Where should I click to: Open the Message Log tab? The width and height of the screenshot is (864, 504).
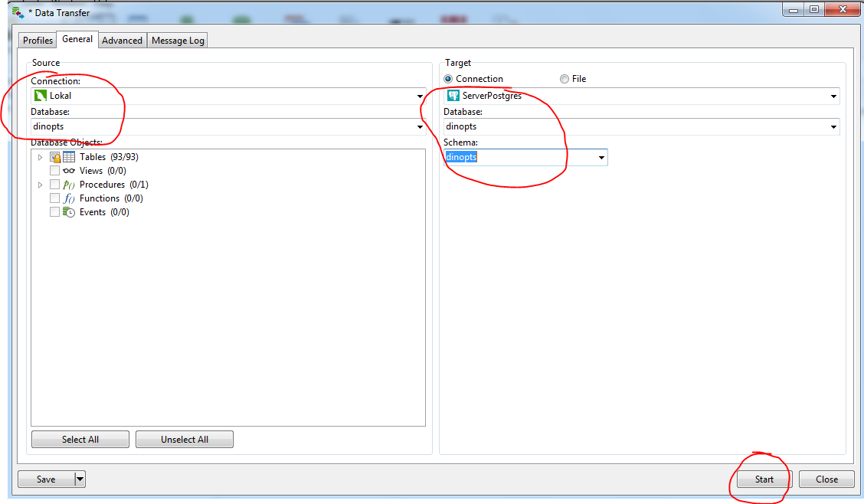click(177, 40)
